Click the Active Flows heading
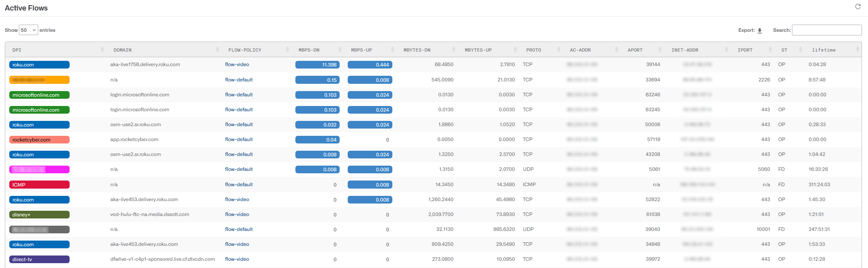Screen dimensions: 868x268 (26, 8)
